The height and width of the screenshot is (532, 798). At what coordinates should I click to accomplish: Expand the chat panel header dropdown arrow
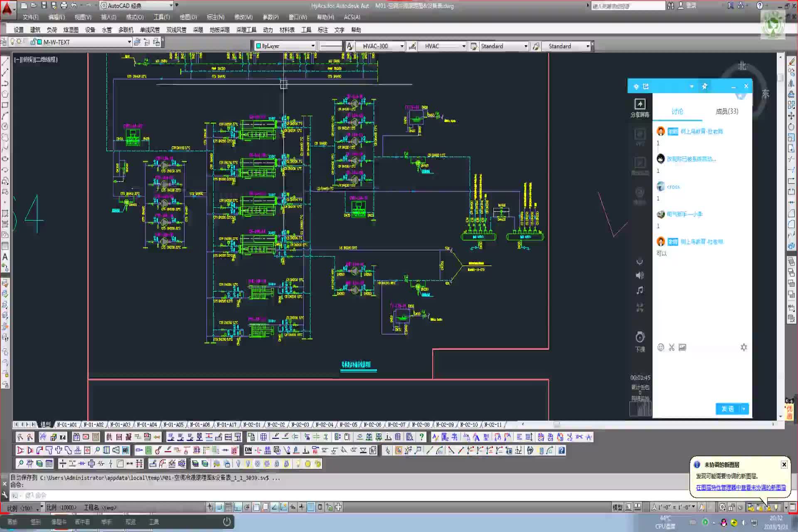pyautogui.click(x=692, y=86)
